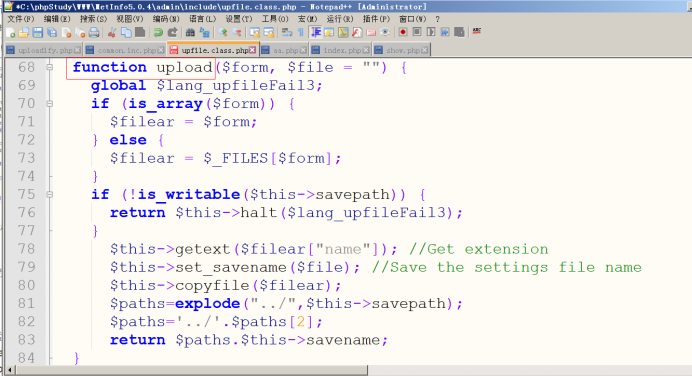Run the ABC spell check icon

tap(477, 31)
